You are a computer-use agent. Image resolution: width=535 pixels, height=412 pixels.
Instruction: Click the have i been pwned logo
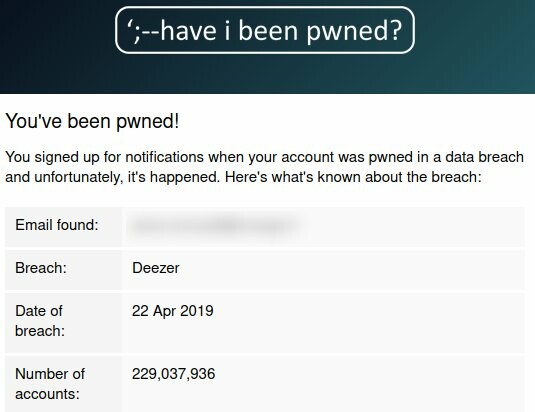click(265, 30)
